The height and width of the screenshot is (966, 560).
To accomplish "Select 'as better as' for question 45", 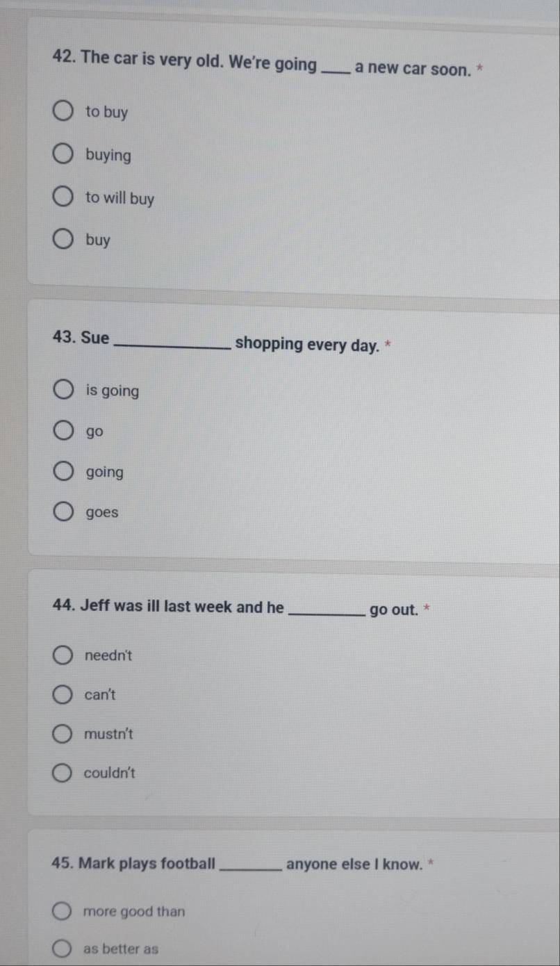I will click(63, 949).
